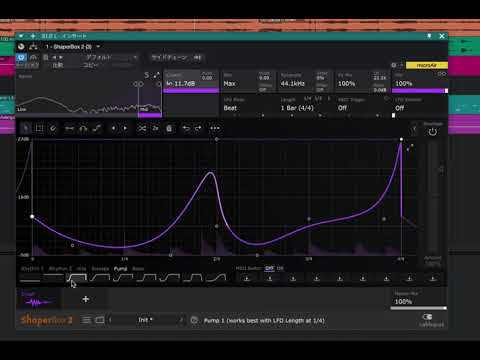Switch to Rhythm 1 preset tab

pyautogui.click(x=32, y=269)
